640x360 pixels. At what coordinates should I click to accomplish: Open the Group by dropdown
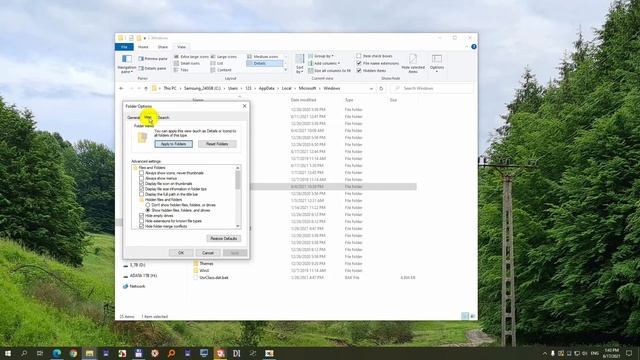(x=321, y=56)
